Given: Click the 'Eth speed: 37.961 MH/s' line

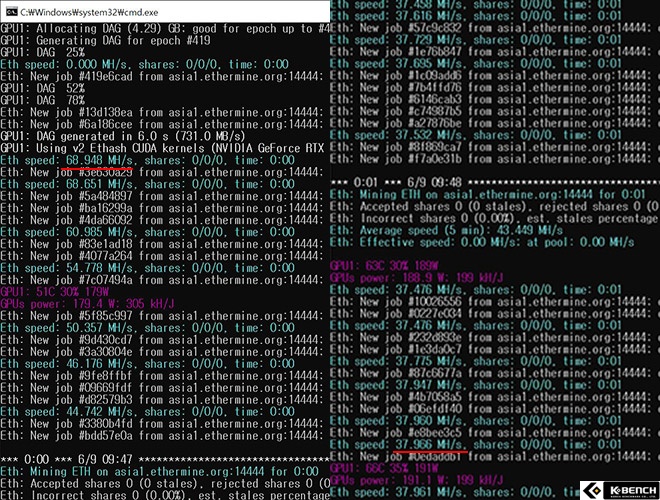Looking at the screenshot, I should [x=455, y=492].
